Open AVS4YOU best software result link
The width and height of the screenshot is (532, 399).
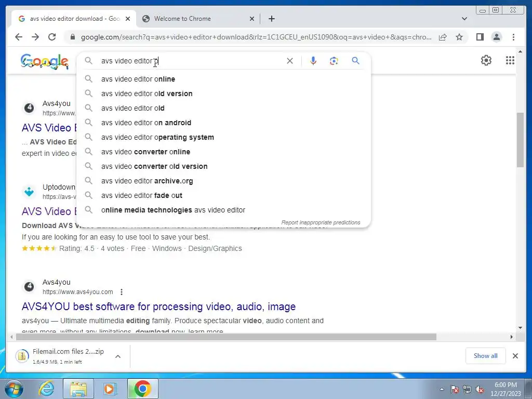[159, 307]
